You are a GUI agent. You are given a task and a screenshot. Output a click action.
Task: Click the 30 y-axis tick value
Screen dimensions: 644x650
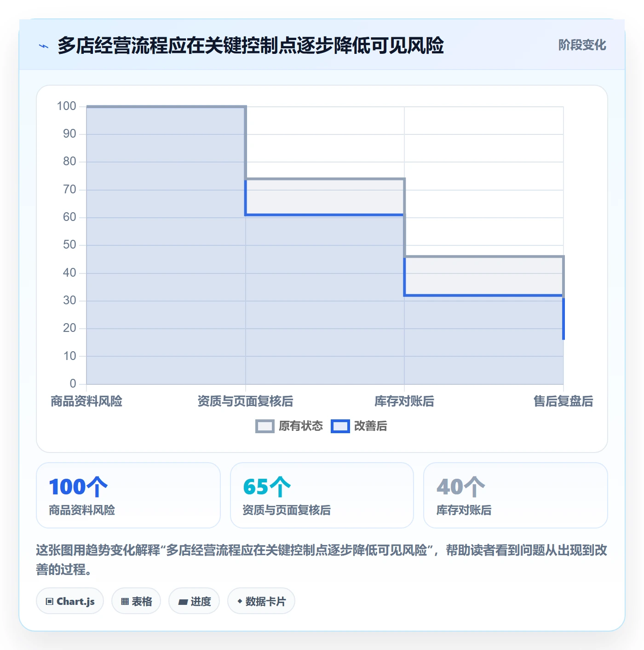point(69,301)
